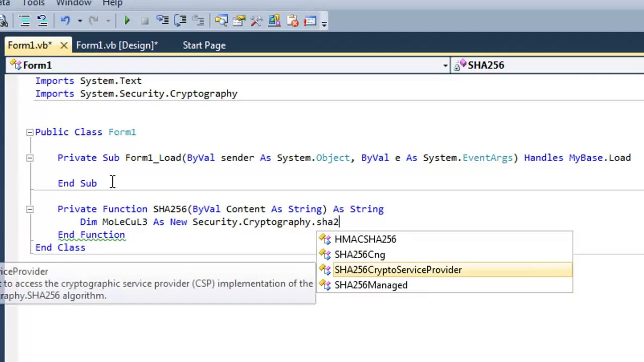Select SHA256Managed in IntelliSense list
Viewport: 644px width, 362px height.
tap(445, 285)
